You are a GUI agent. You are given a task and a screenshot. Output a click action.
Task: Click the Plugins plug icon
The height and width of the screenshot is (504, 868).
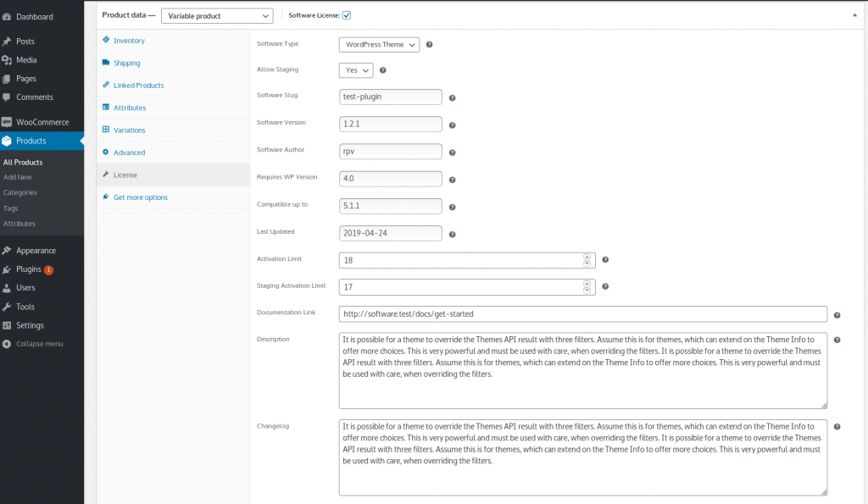point(7,269)
